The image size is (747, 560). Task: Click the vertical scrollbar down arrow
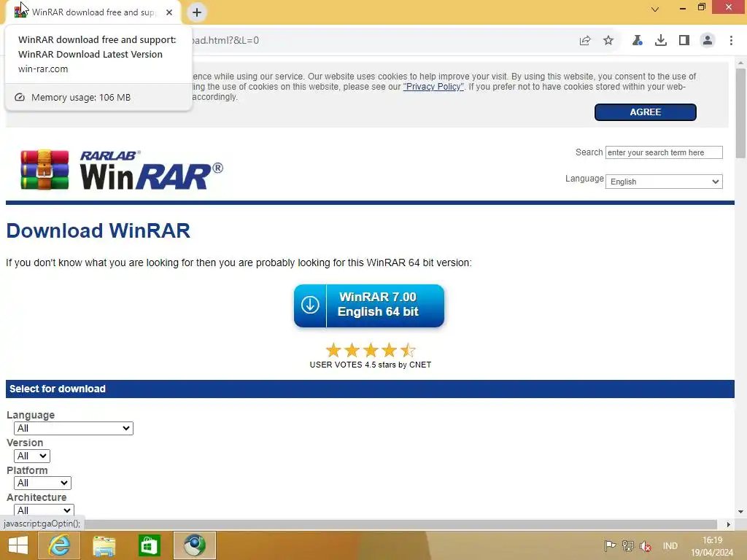click(740, 512)
